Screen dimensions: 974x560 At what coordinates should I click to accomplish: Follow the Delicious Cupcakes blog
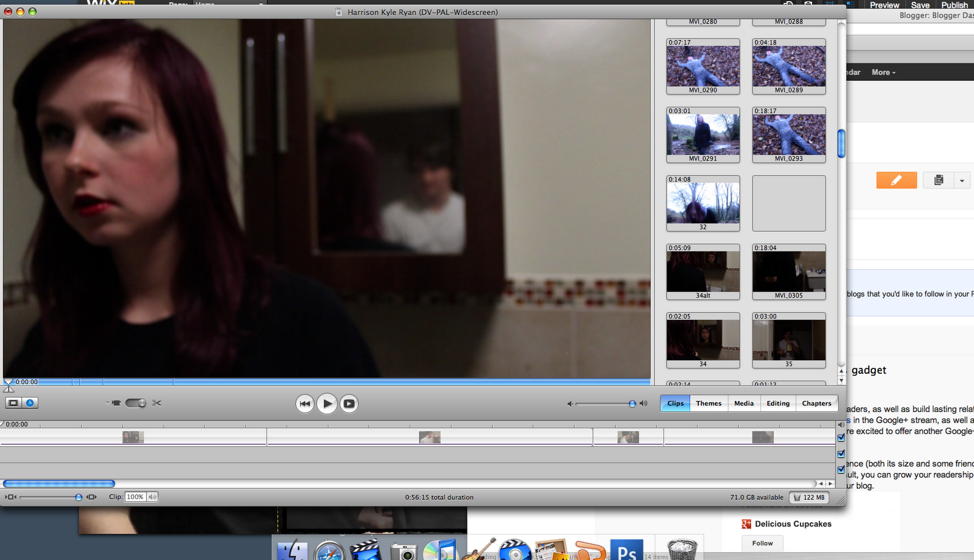pos(762,543)
